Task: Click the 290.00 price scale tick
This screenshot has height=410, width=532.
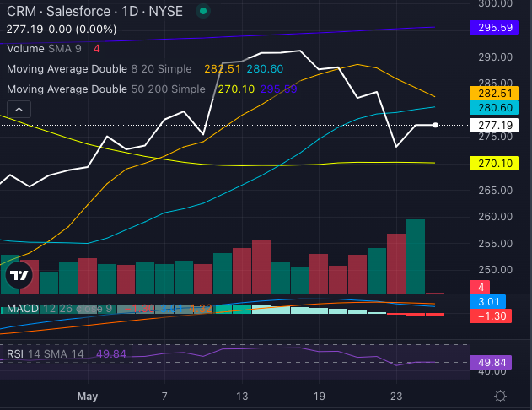Action: coord(496,57)
